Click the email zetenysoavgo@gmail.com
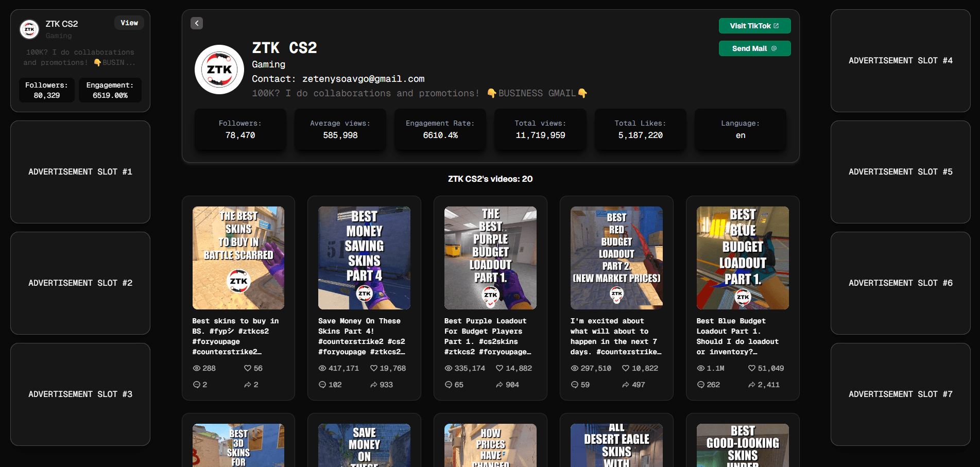Screen dimensions: 980x467 pyautogui.click(x=363, y=79)
